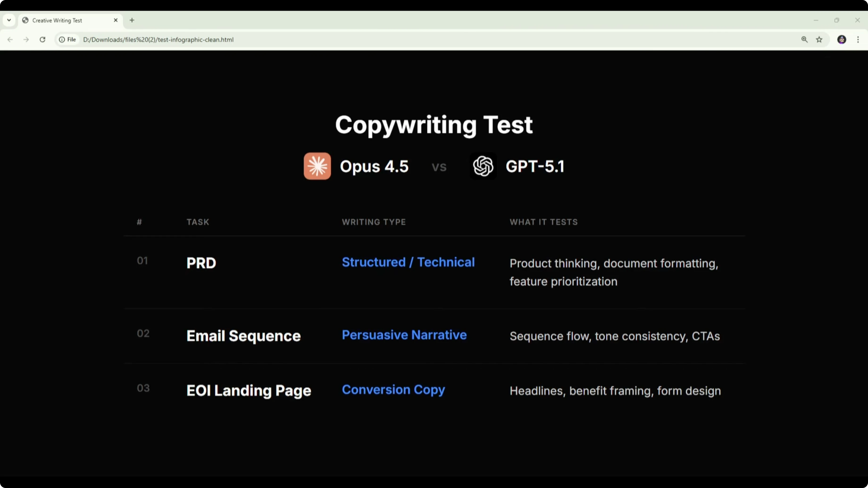The width and height of the screenshot is (868, 488).
Task: Click the Copywriting Test heading
Action: pos(434,125)
